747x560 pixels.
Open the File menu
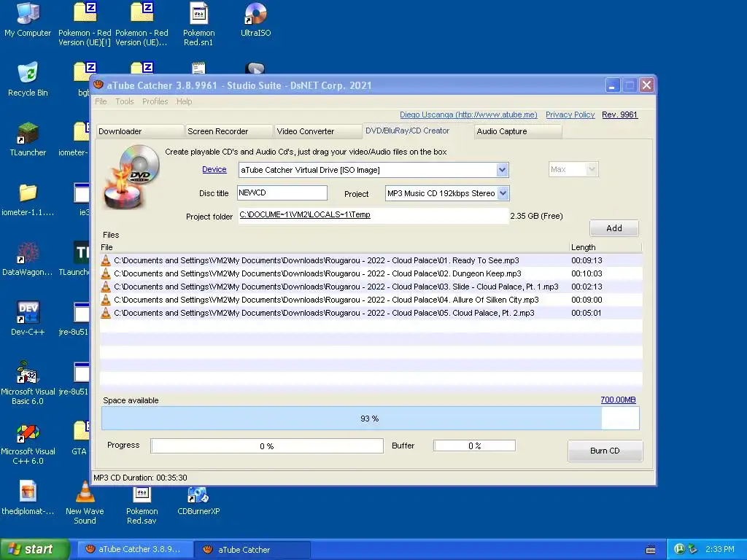101,101
